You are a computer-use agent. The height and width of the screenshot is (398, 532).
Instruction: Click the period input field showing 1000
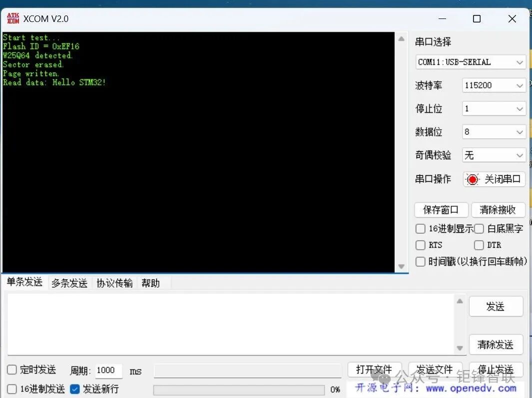(x=108, y=370)
